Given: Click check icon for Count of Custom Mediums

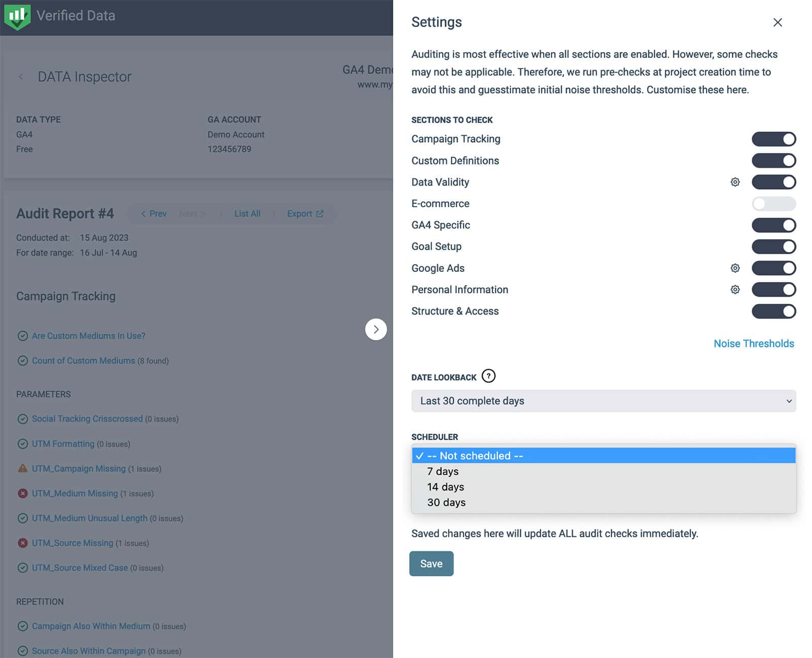Looking at the screenshot, I should click(23, 361).
